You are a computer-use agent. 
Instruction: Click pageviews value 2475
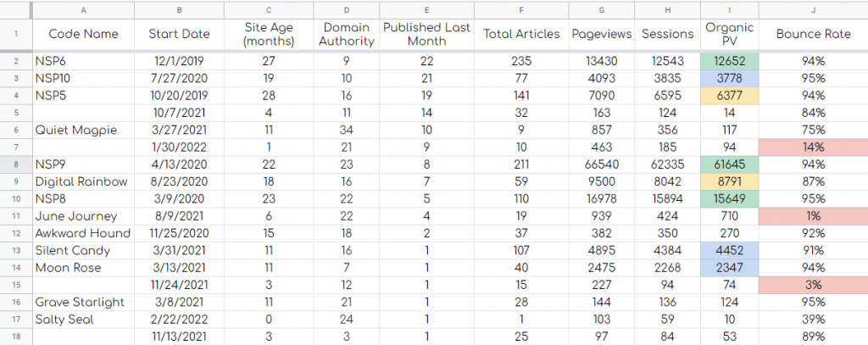pos(601,268)
